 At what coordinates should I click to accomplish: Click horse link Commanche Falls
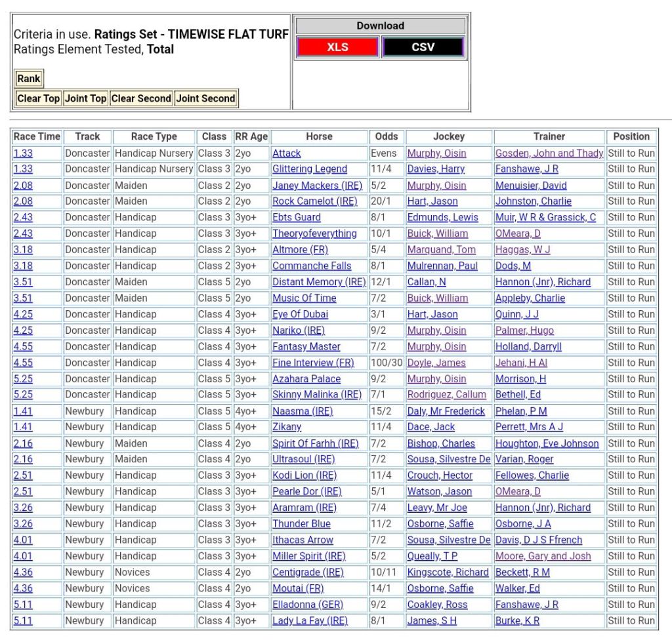pos(312,266)
